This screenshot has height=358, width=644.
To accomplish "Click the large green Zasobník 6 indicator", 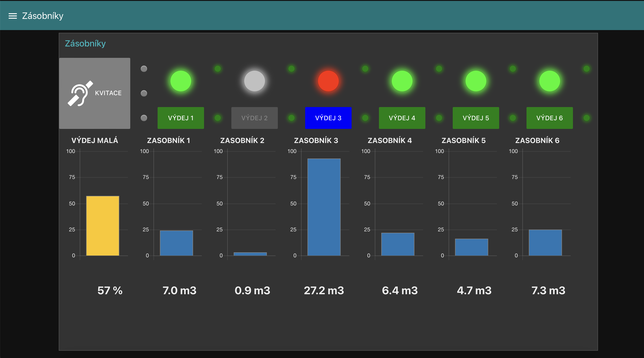I will 549,81.
